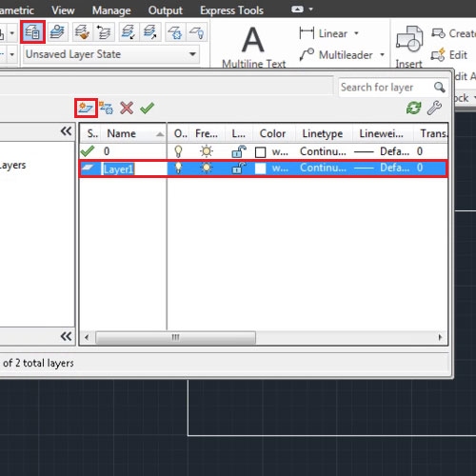Select the Multiline Text tool
The image size is (476, 476).
(253, 47)
